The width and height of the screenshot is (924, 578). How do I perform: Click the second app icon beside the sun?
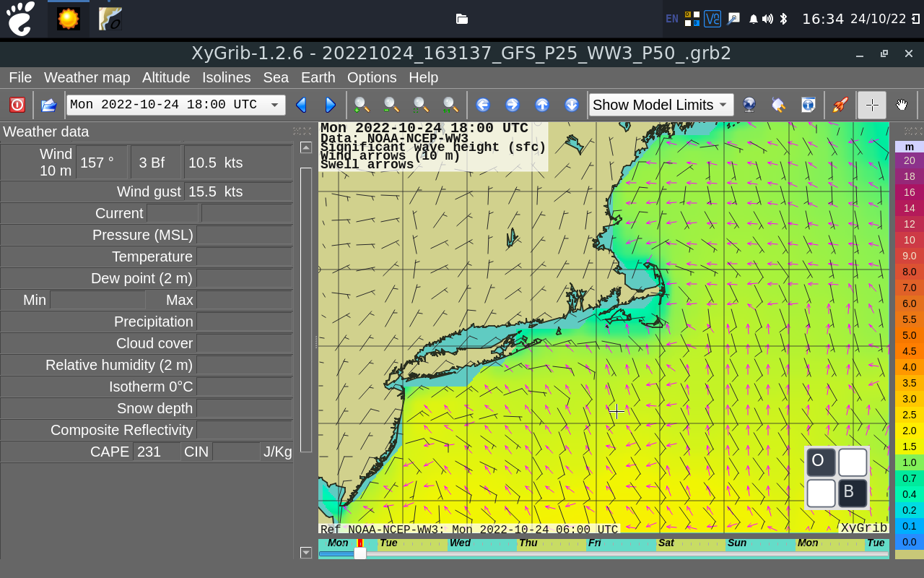[110, 19]
